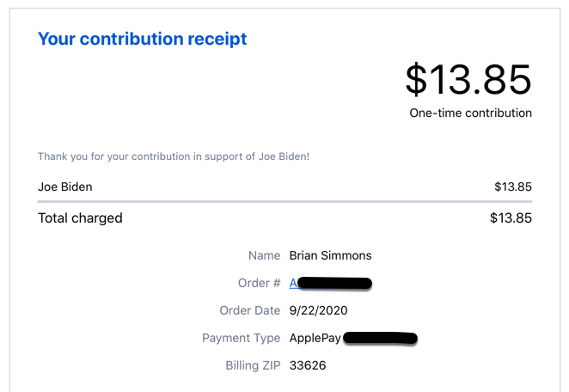569x392 pixels.
Task: Select the order date 9/22/2020
Action: pos(318,310)
